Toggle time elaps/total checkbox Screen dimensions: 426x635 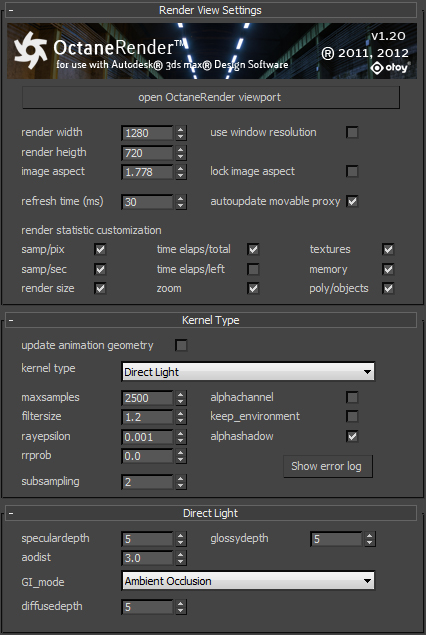coord(253,249)
